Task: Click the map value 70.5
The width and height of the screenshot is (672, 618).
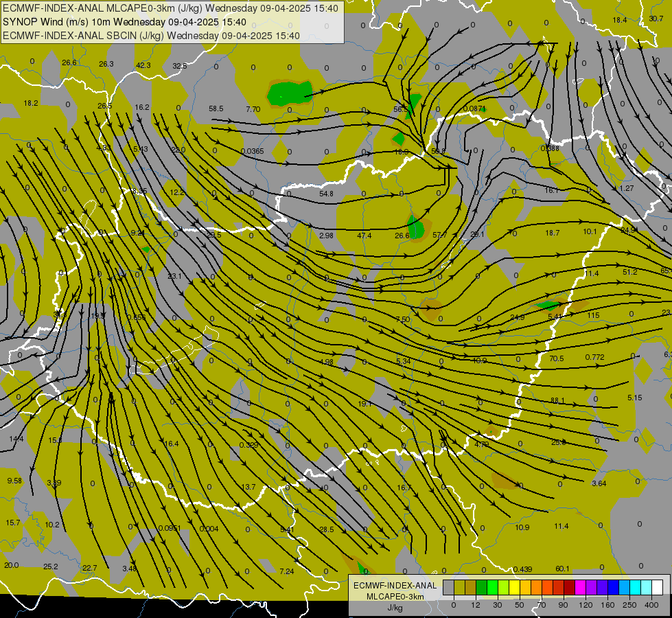Action: 556,358
